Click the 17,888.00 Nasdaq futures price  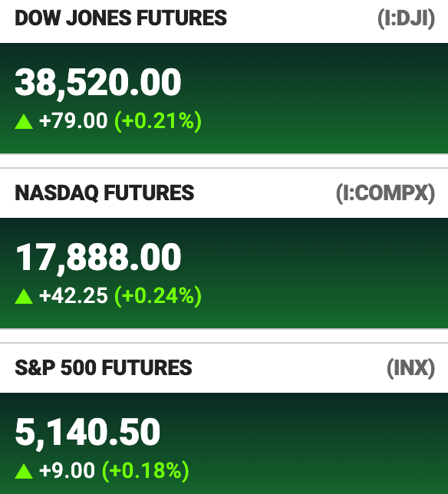98,258
